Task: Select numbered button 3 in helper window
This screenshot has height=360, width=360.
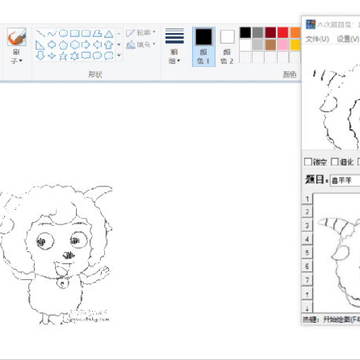Action: click(x=307, y=226)
